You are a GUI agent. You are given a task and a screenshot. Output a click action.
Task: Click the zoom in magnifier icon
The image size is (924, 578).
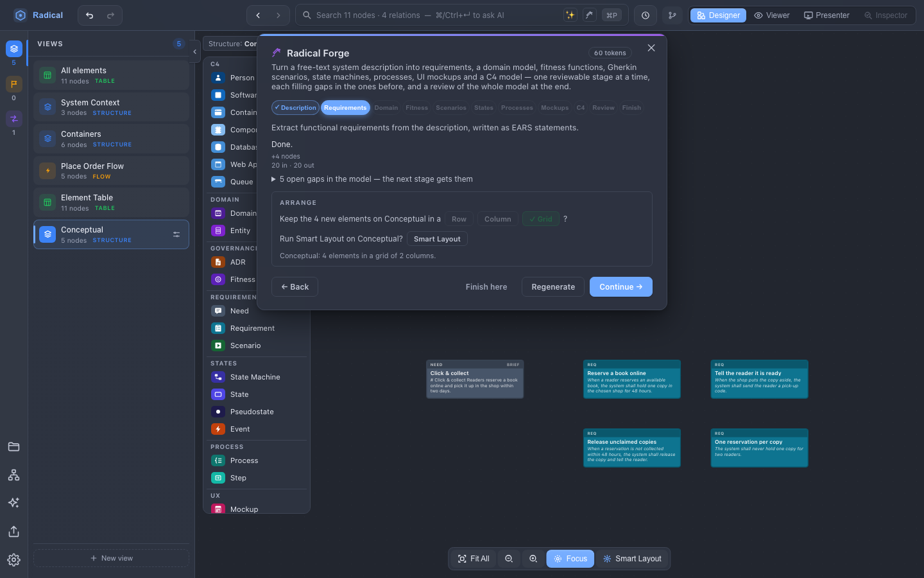point(533,559)
